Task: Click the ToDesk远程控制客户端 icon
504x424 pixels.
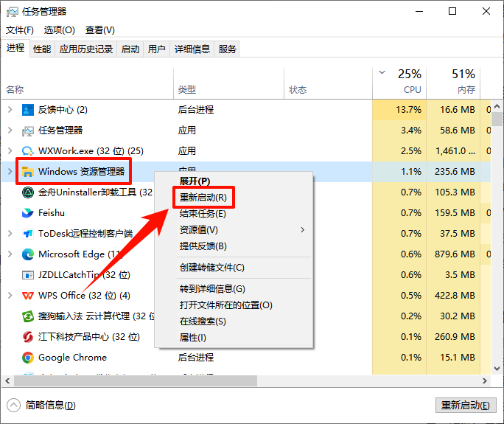Action: click(28, 234)
